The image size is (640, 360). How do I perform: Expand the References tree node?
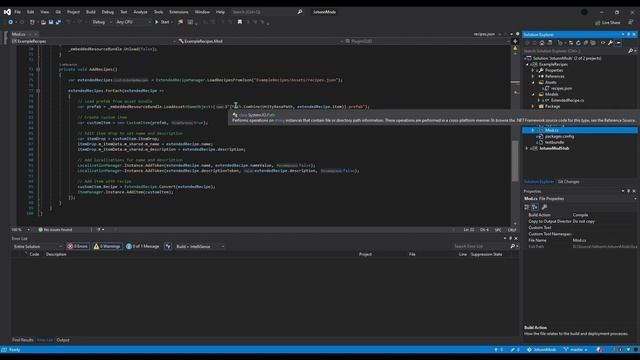533,76
